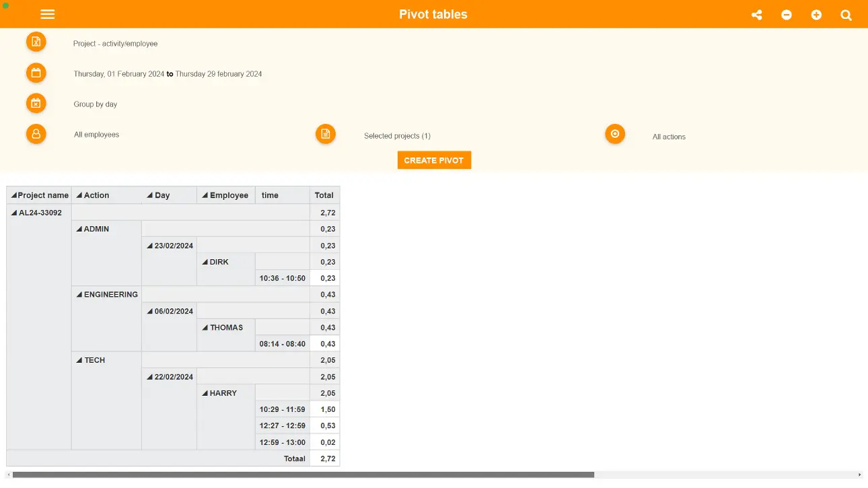Click the 1,50 total value cell
The image size is (868, 488).
pyautogui.click(x=325, y=409)
